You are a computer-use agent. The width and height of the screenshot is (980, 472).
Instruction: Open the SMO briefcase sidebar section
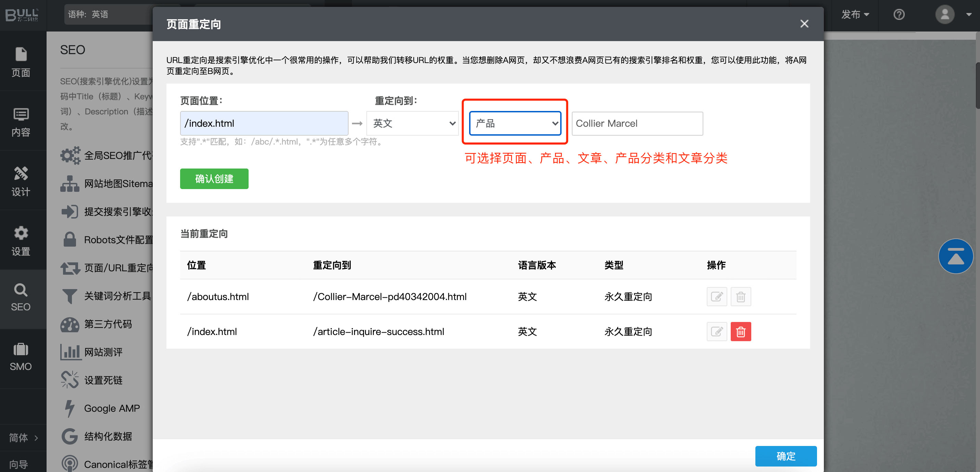[21, 357]
